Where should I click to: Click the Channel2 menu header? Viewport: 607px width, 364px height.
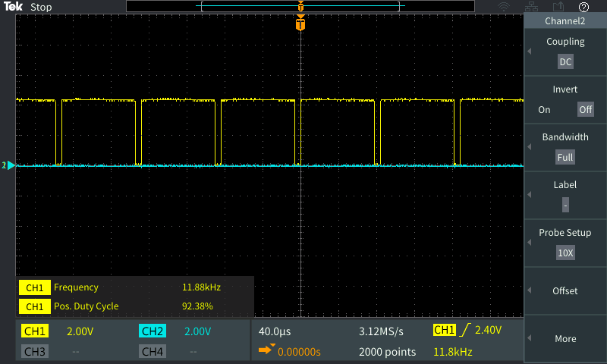point(565,21)
